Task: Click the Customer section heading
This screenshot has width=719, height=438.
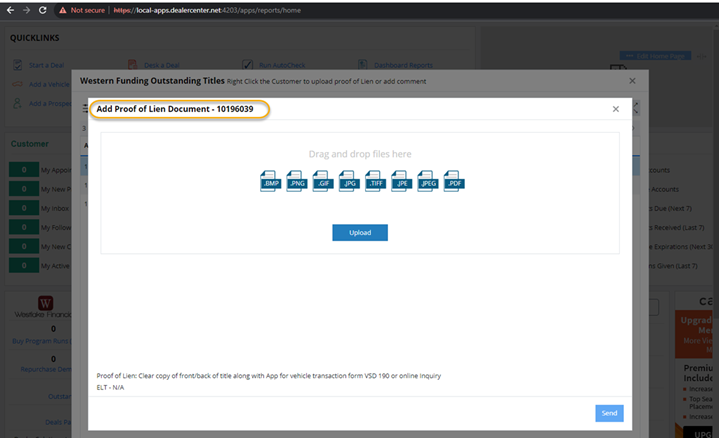Action: 30,144
